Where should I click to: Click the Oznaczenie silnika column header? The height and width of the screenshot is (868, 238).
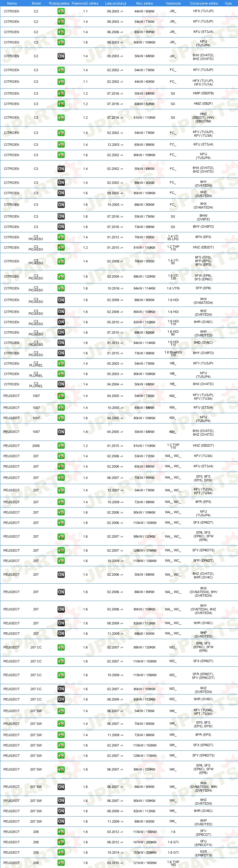click(x=204, y=3)
